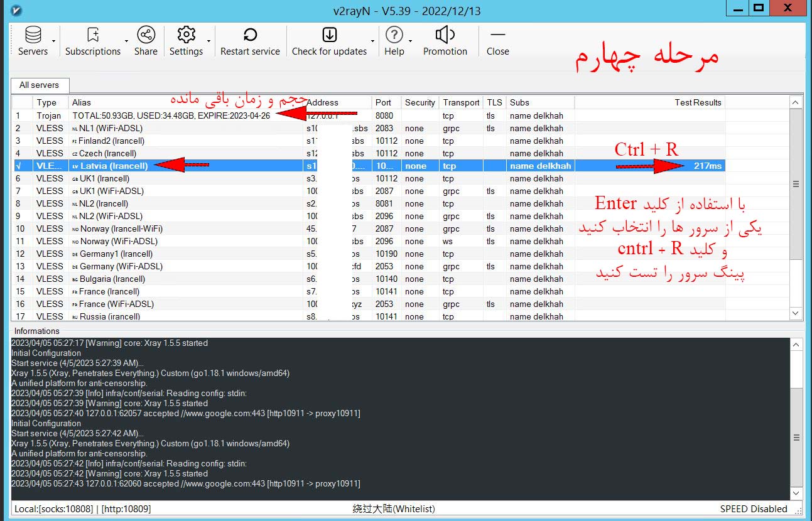Select the Germany (WiFi-ADSL) server row

pyautogui.click(x=369, y=266)
